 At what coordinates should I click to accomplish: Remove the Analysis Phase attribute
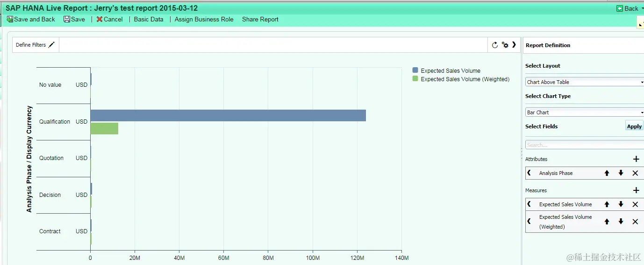(x=635, y=173)
